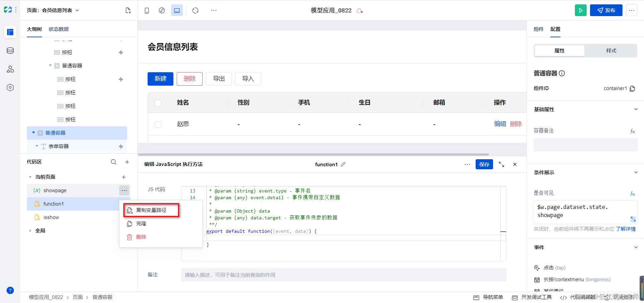This screenshot has width=644, height=303.
Task: Select the 样式 style tab
Action: click(611, 51)
